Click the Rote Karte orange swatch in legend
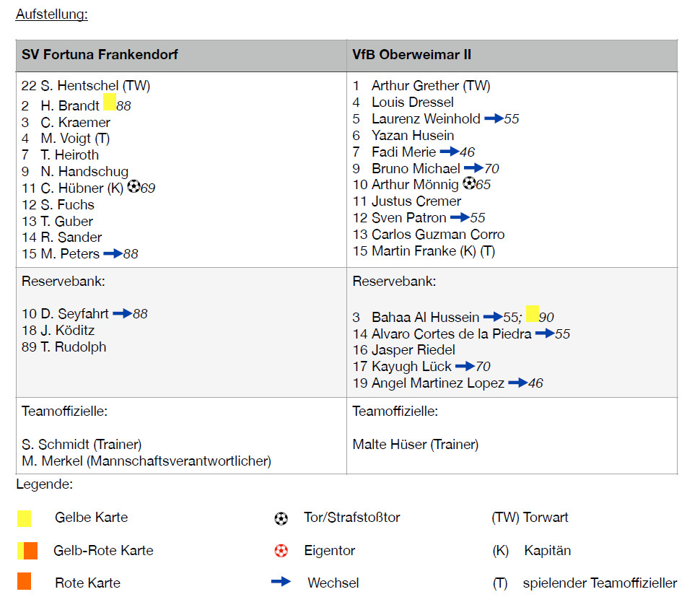Screen dimensions: 700x610 pyautogui.click(x=25, y=582)
